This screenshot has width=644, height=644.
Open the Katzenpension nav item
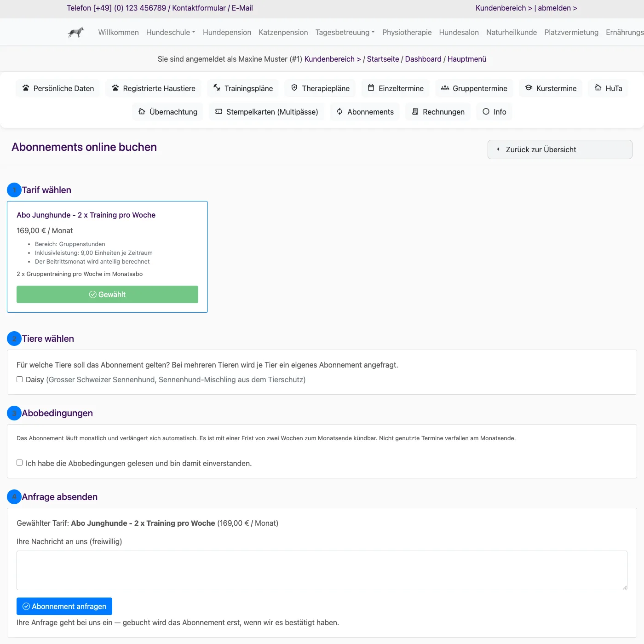283,32
